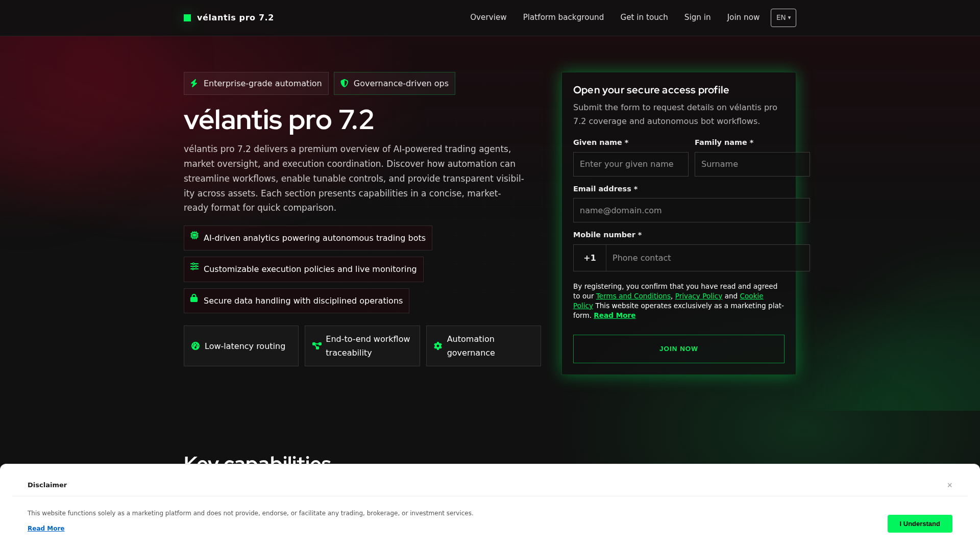Image resolution: width=980 pixels, height=551 pixels.
Task: Click the vélantis pro 7.2 main headline
Action: [x=279, y=120]
